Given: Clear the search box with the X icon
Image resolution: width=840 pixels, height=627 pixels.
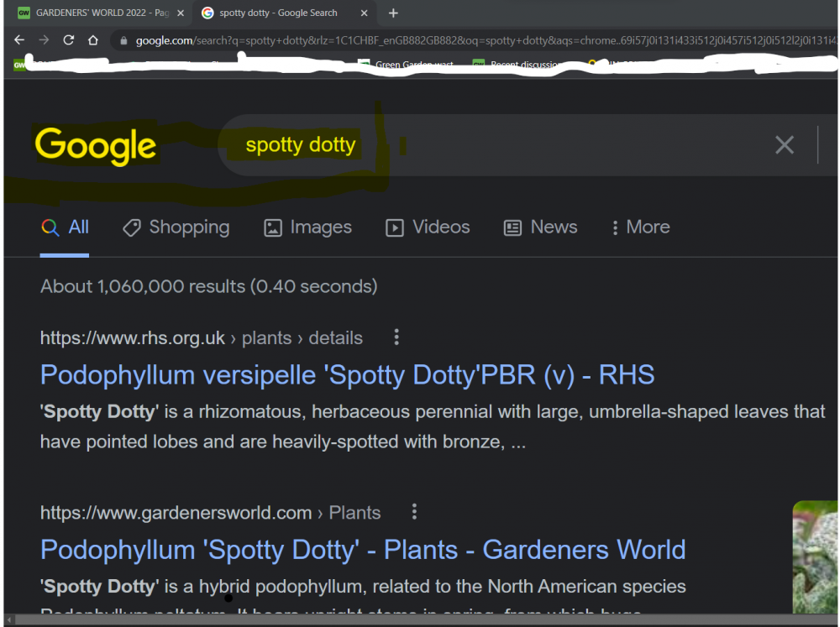Looking at the screenshot, I should [x=785, y=144].
